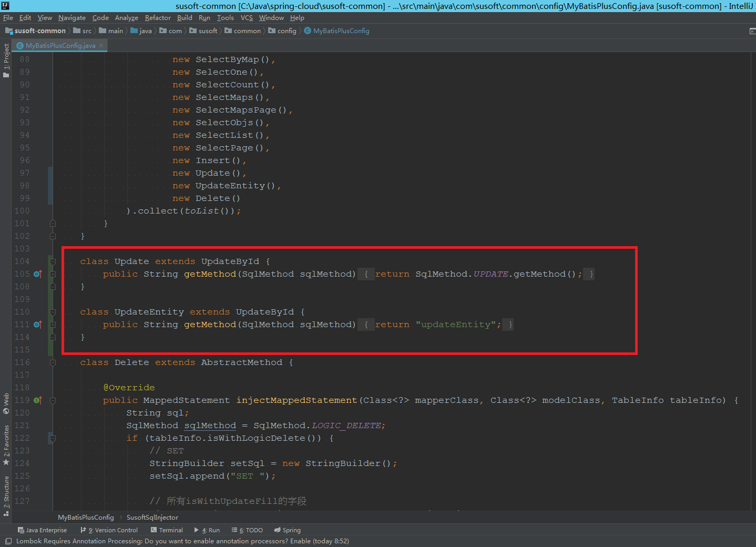Screen dimensions: 756x547
Task: Open the Spring tool window
Action: [288, 530]
